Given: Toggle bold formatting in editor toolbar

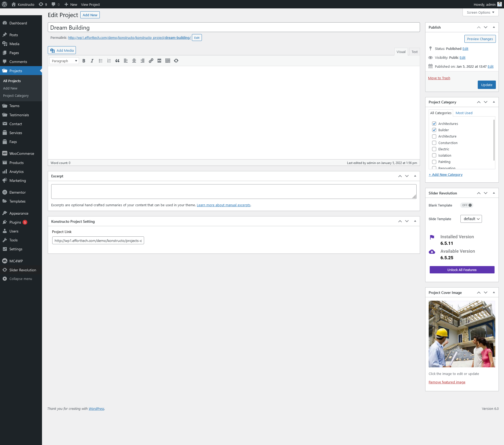Looking at the screenshot, I should [x=84, y=61].
